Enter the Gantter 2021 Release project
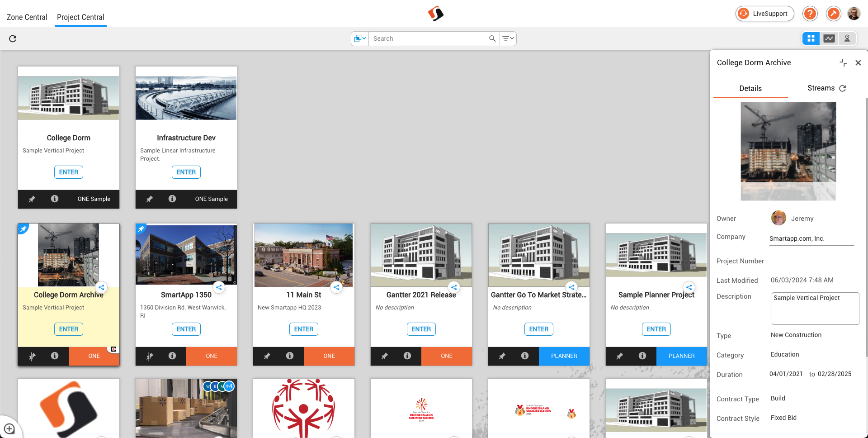The image size is (868, 438). [421, 329]
